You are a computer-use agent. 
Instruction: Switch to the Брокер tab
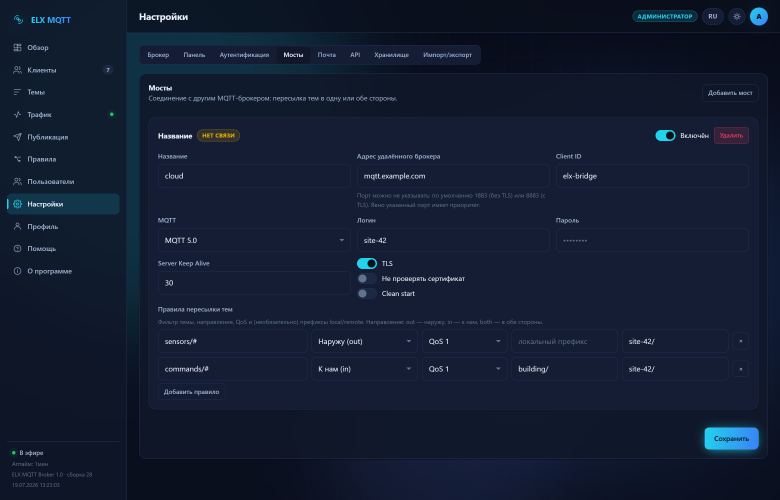point(158,55)
